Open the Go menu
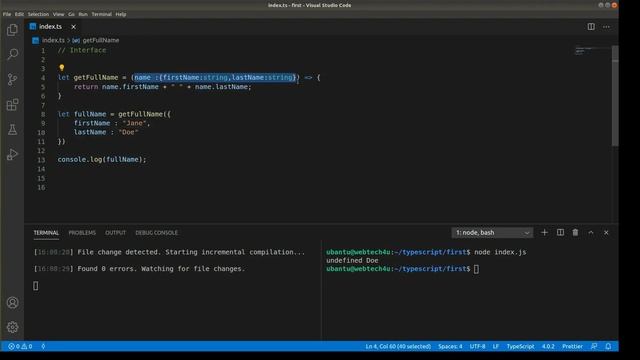Image resolution: width=640 pixels, height=360 pixels. point(71,14)
